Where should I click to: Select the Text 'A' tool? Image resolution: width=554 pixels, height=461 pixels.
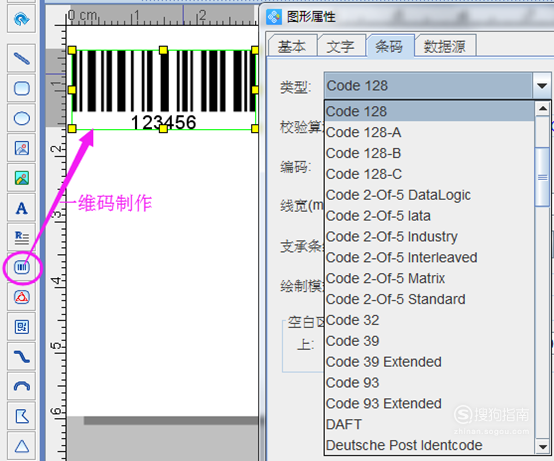click(x=22, y=208)
